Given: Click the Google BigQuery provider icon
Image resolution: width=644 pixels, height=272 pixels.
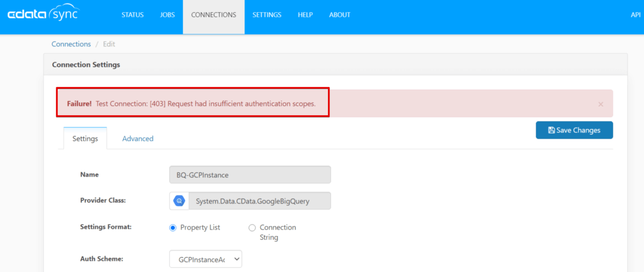Looking at the screenshot, I should [179, 201].
